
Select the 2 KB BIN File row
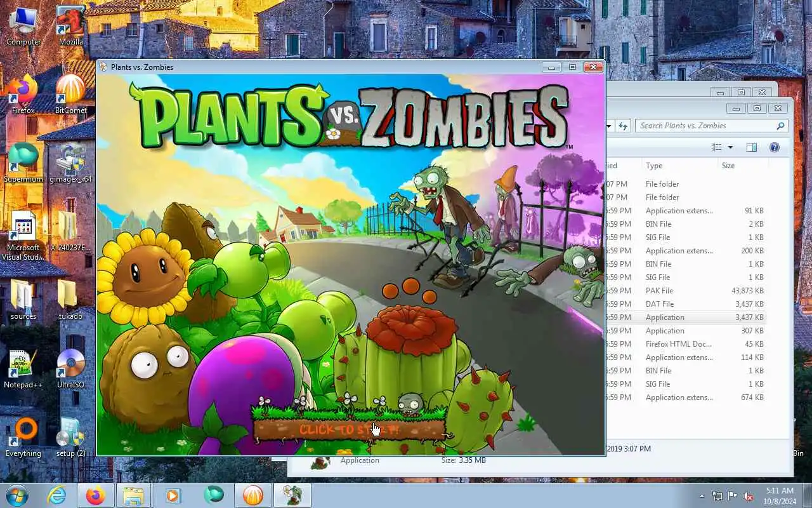[x=685, y=224]
